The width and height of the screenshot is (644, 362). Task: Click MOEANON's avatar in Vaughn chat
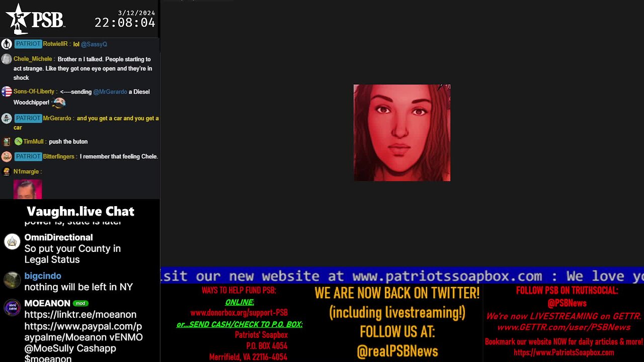pos(12,308)
